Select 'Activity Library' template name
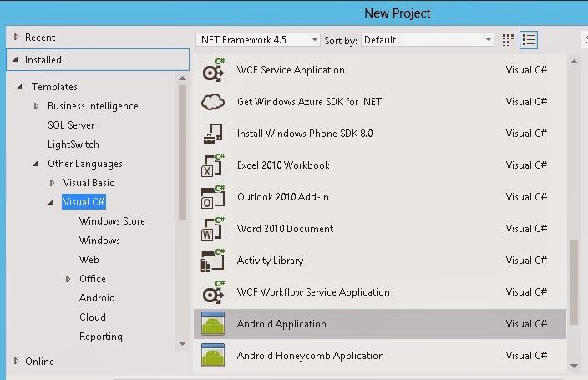 [x=270, y=261]
